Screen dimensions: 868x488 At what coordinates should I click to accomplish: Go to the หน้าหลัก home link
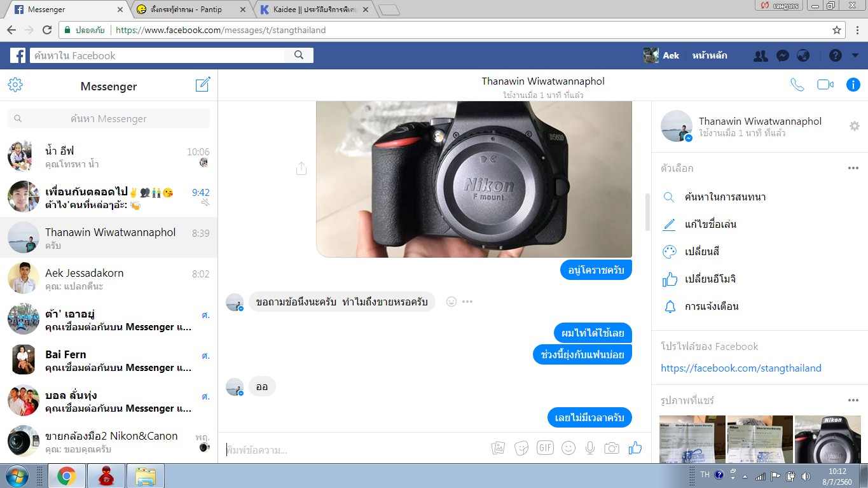click(710, 55)
